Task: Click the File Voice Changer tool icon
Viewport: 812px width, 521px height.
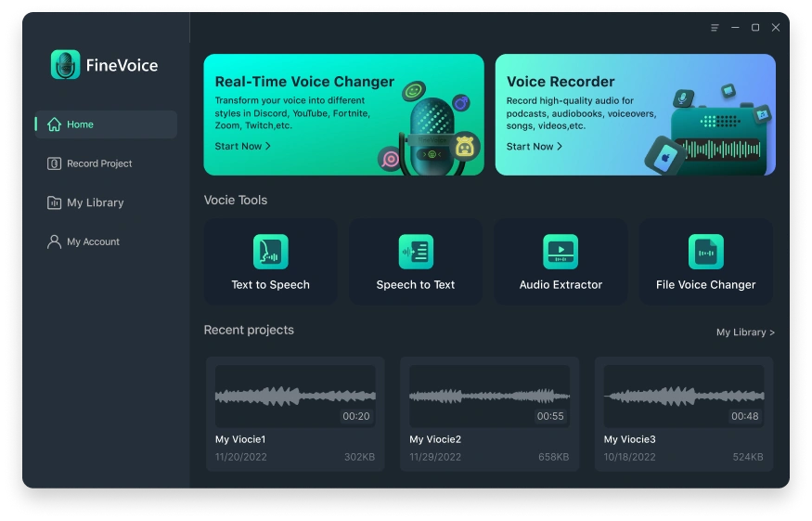Action: pyautogui.click(x=706, y=252)
